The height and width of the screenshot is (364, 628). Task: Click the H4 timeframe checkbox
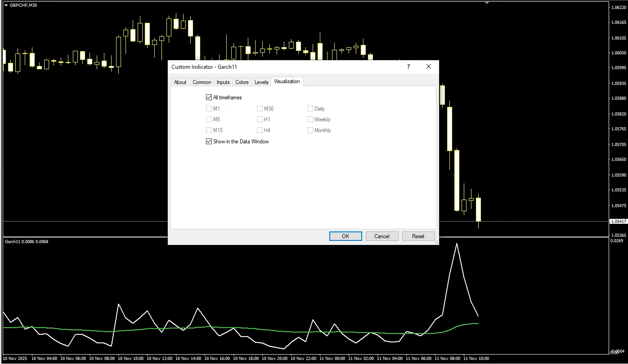[x=260, y=130]
